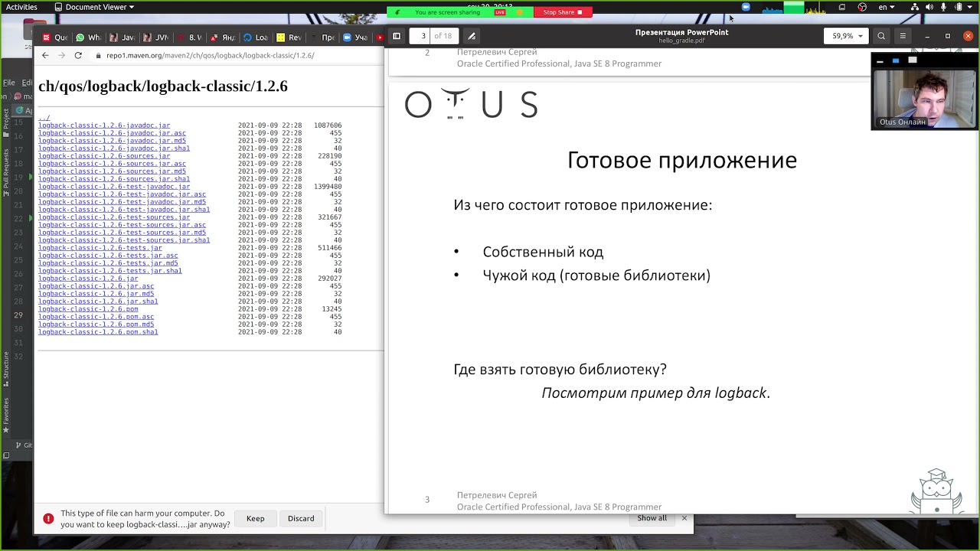
Task: Switch to the 'Que' browser tab
Action: [x=55, y=37]
